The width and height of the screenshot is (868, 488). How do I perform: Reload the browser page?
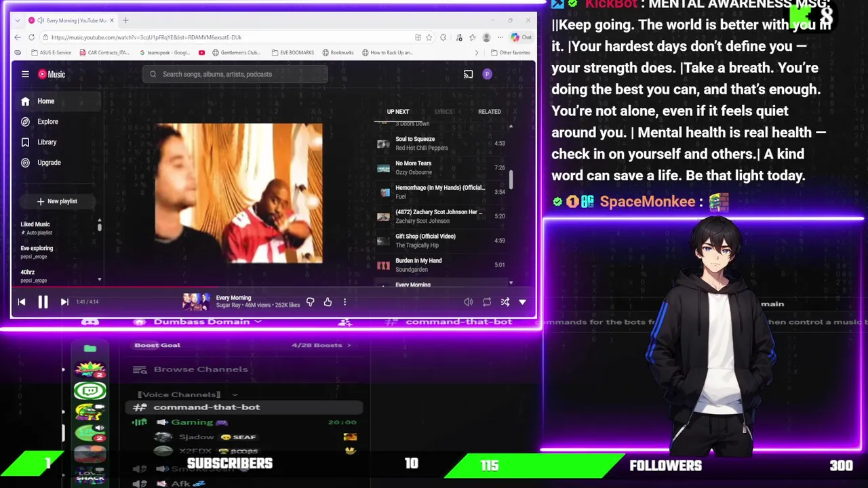tap(32, 37)
